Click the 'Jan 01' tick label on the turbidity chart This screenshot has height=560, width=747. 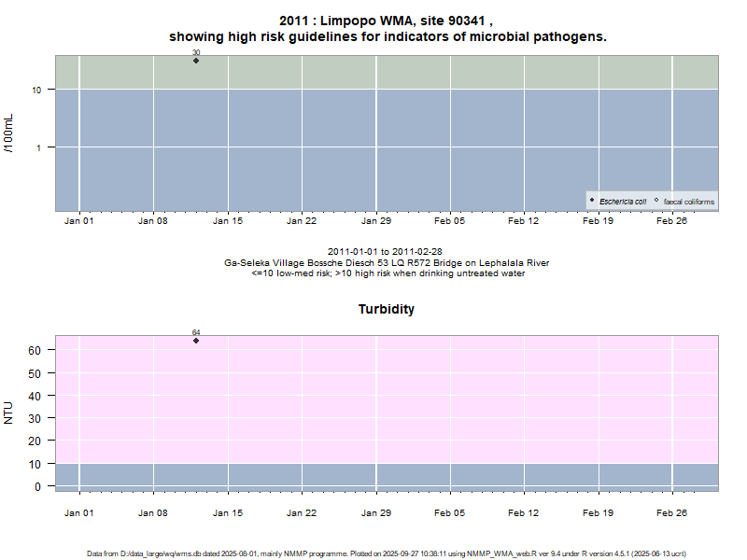79,512
